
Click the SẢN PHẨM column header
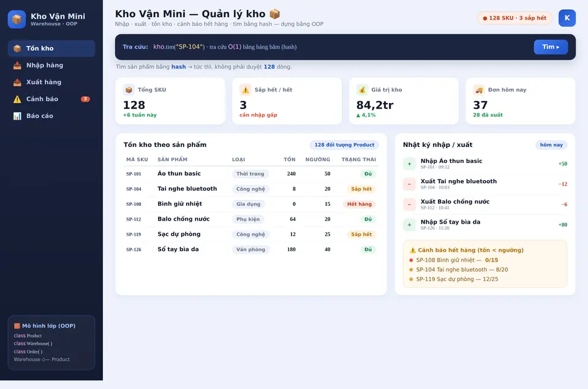click(173, 159)
